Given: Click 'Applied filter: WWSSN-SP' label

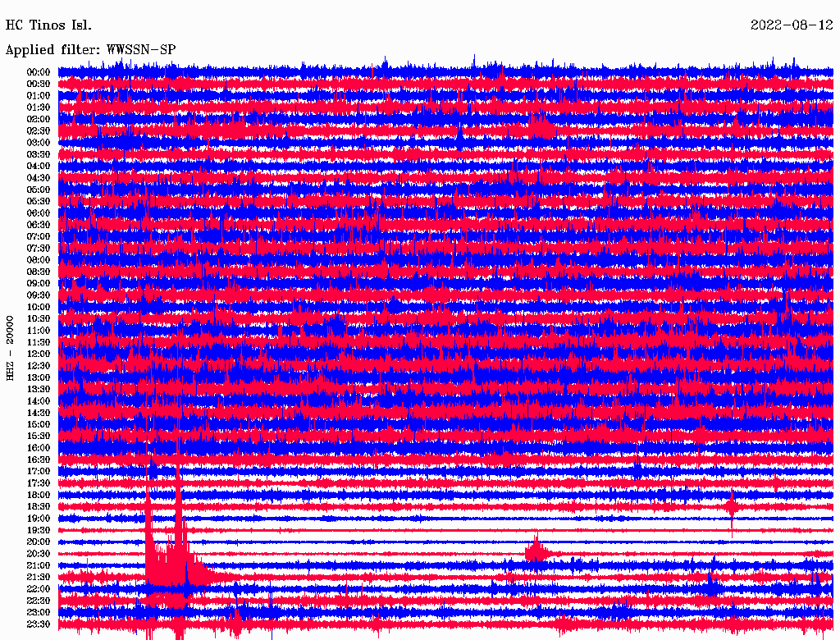Looking at the screenshot, I should pos(90,50).
